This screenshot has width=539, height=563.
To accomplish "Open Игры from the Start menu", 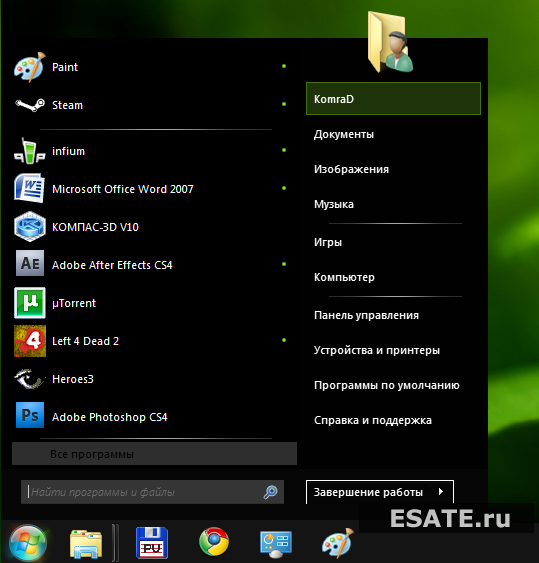I will (327, 242).
